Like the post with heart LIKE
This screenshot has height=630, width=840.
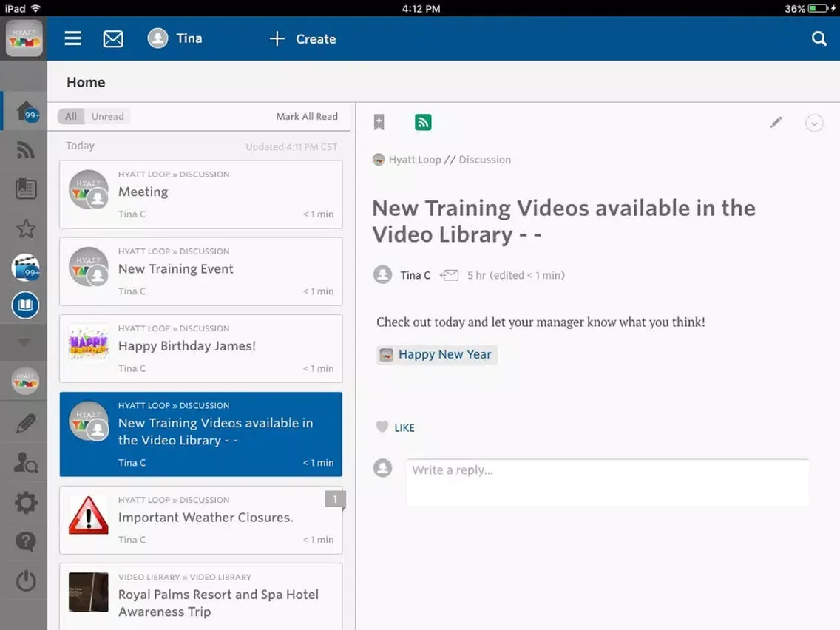[396, 427]
